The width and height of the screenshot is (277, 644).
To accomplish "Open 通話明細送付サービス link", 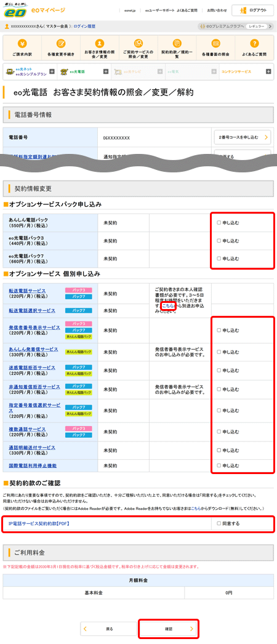I will (32, 447).
